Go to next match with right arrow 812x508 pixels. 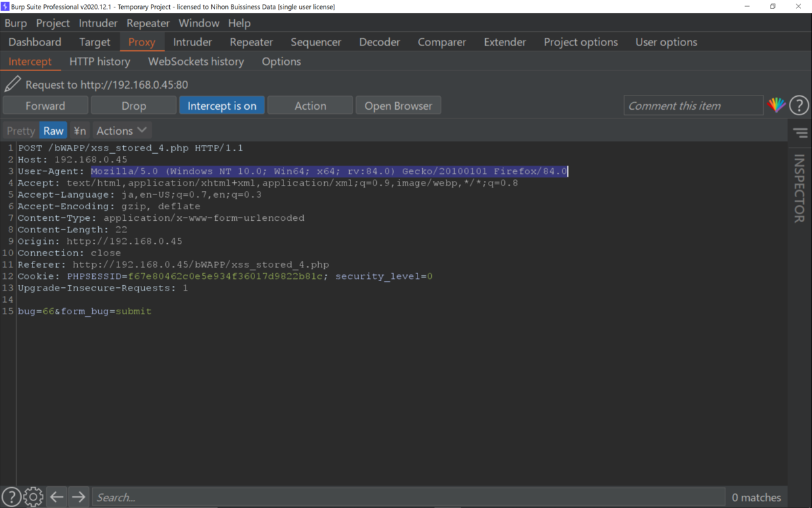coord(78,496)
